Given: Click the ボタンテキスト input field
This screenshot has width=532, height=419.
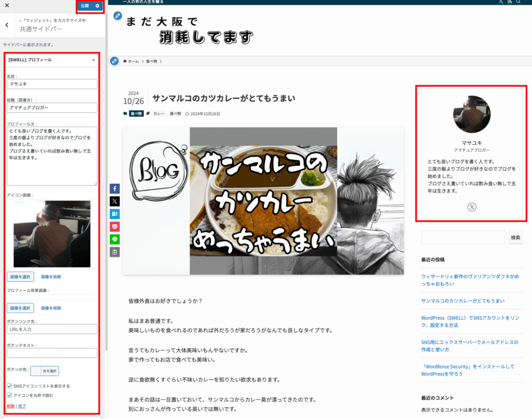Looking at the screenshot, I should (x=52, y=353).
